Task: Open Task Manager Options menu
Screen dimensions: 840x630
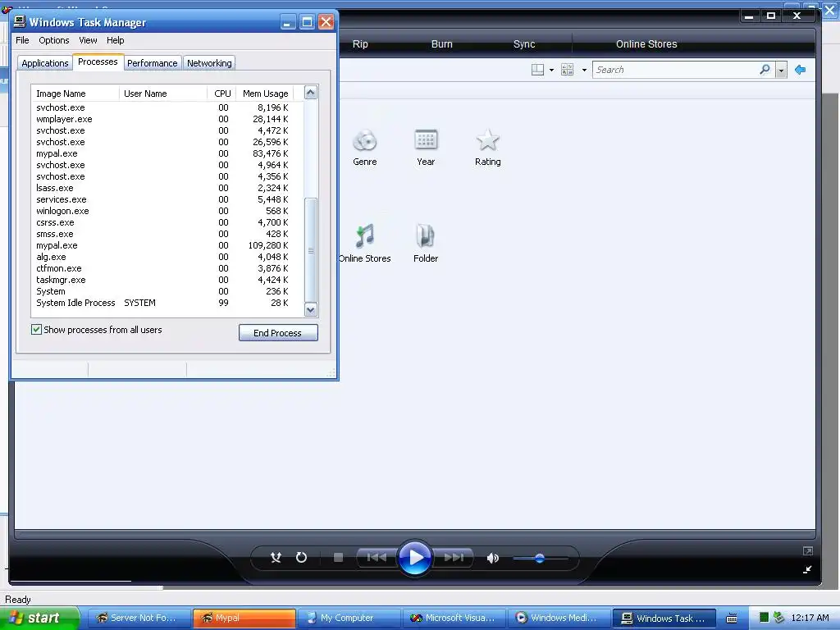Action: tap(53, 40)
